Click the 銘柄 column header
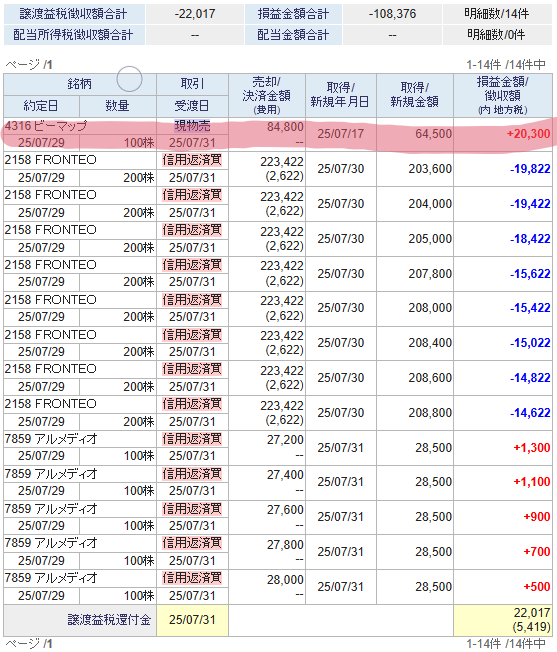Viewport: 557px width, 652px height. [x=79, y=84]
